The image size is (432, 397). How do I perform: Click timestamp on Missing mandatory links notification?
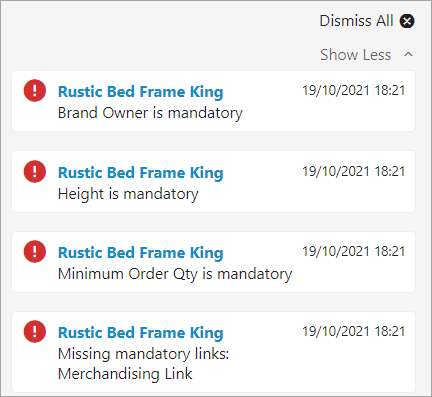(x=354, y=331)
